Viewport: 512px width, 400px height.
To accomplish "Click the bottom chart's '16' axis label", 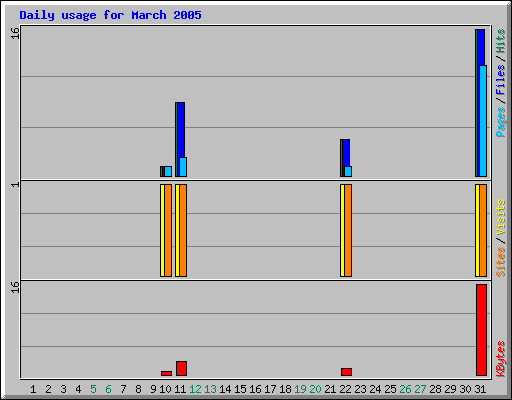I will point(15,287).
